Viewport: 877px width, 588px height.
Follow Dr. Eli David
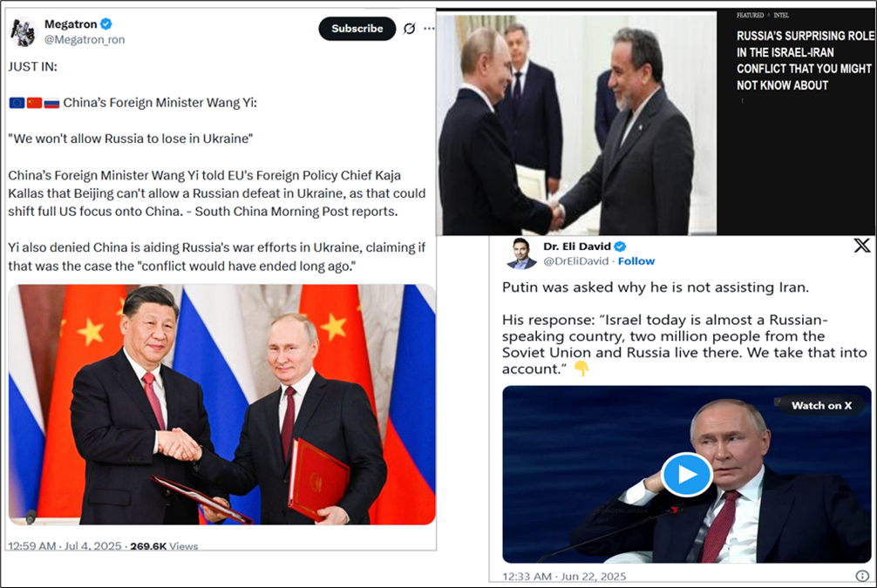(x=636, y=261)
